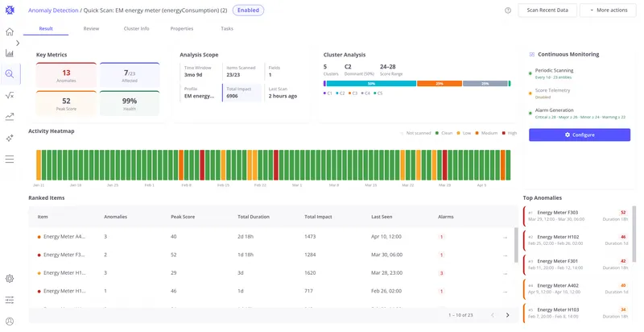Image resolution: width=644 pixels, height=332 pixels.
Task: Switch to the Review tab
Action: [x=91, y=29]
